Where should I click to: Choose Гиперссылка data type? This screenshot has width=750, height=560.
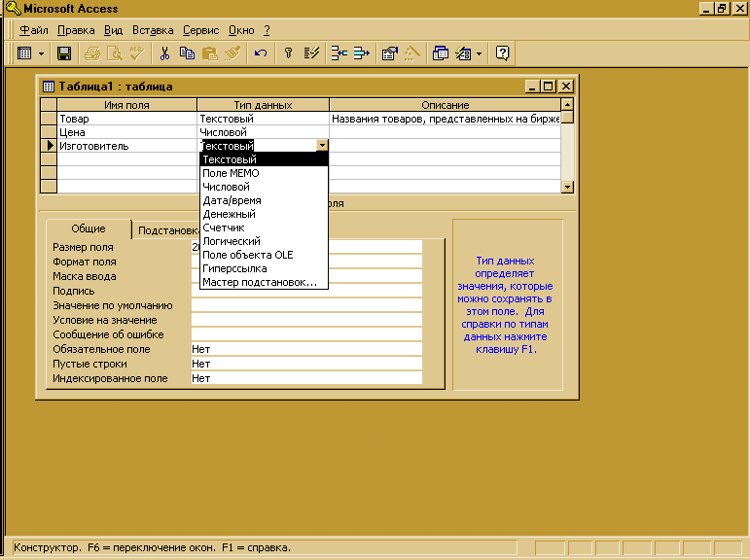click(x=264, y=268)
